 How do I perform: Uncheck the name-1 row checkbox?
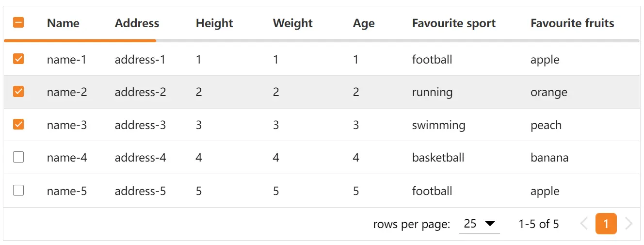[18, 59]
